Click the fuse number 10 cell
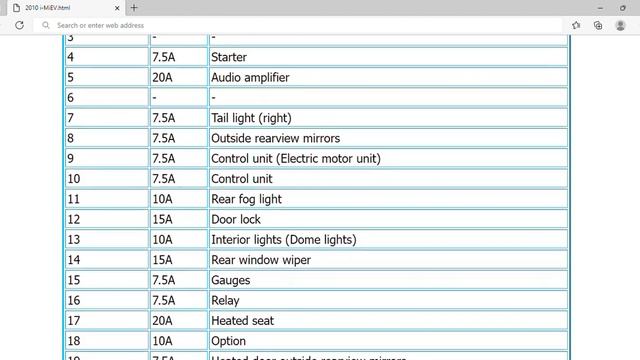This screenshot has width=640, height=360. (107, 179)
